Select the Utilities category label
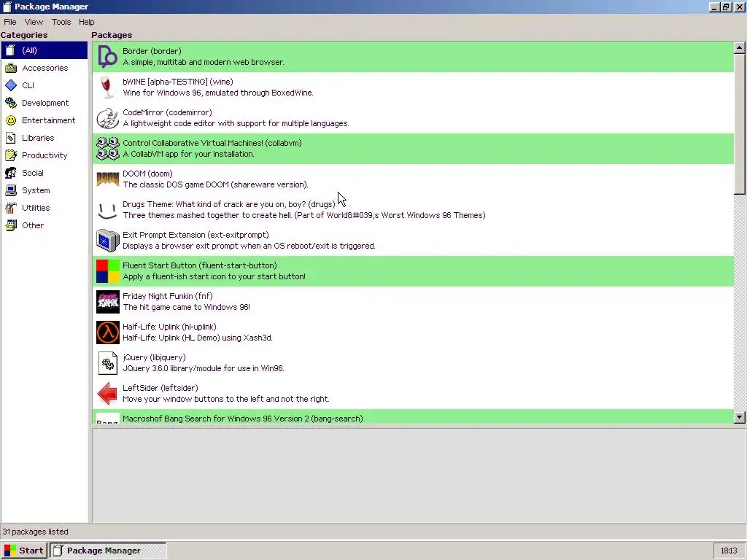The width and height of the screenshot is (747, 560). (36, 208)
